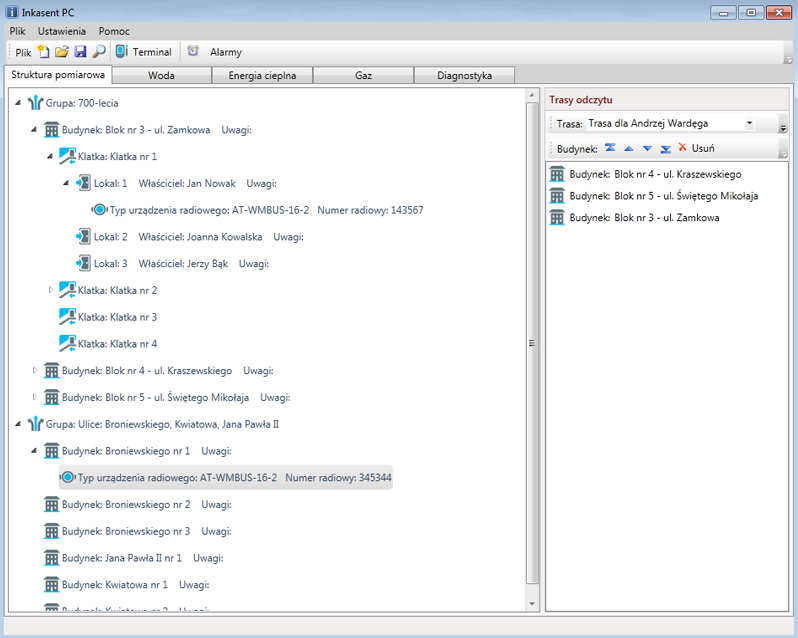Move building to top of route
This screenshot has width=798, height=638.
(x=610, y=148)
